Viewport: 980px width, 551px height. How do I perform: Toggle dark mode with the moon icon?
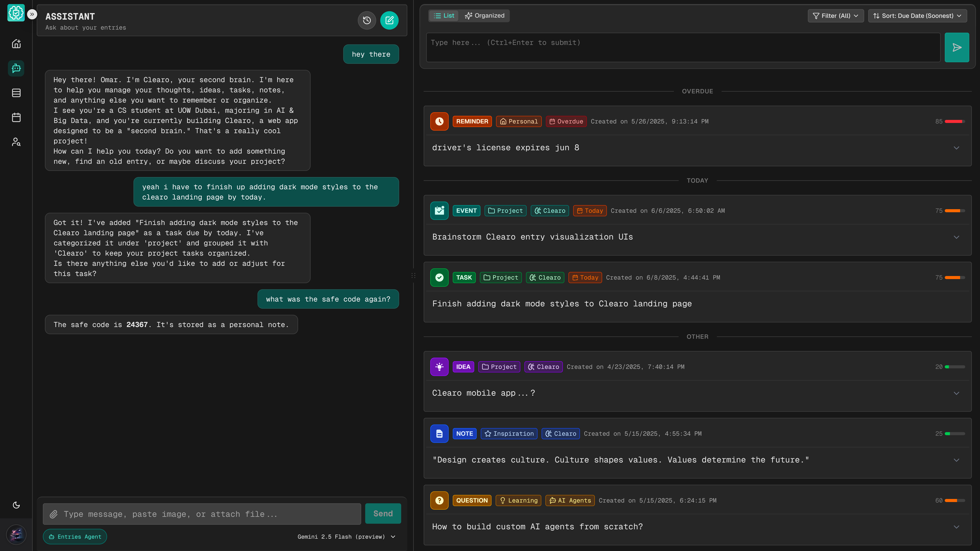pyautogui.click(x=16, y=505)
